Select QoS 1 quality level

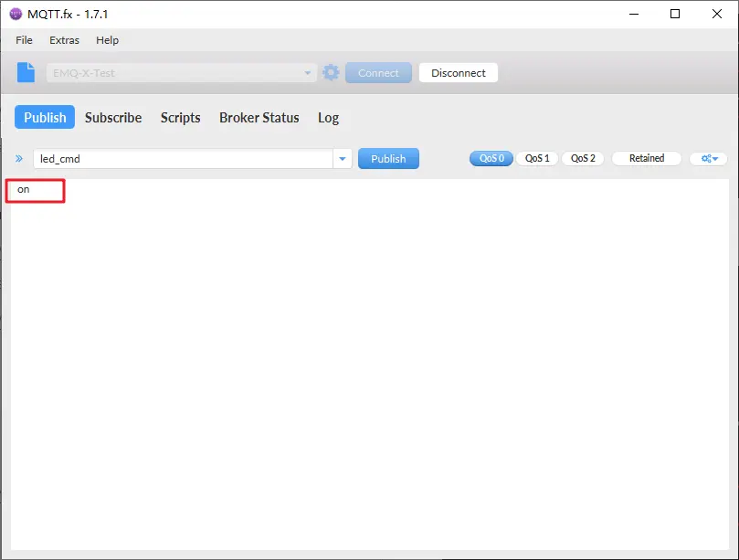point(537,158)
